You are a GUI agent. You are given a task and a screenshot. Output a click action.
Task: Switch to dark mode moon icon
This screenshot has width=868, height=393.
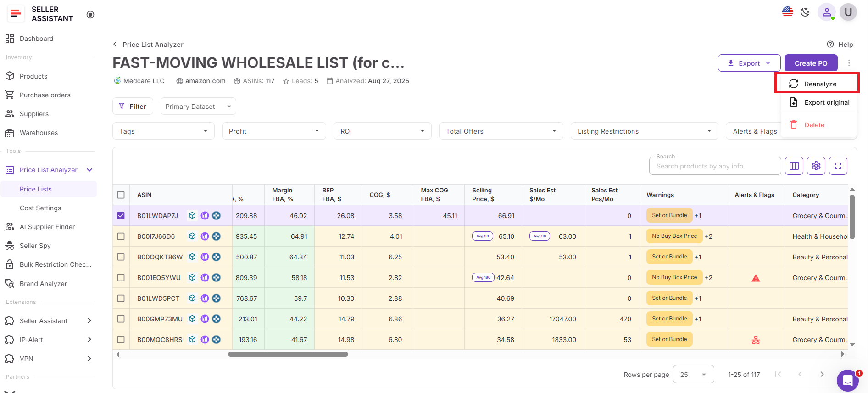pos(805,12)
